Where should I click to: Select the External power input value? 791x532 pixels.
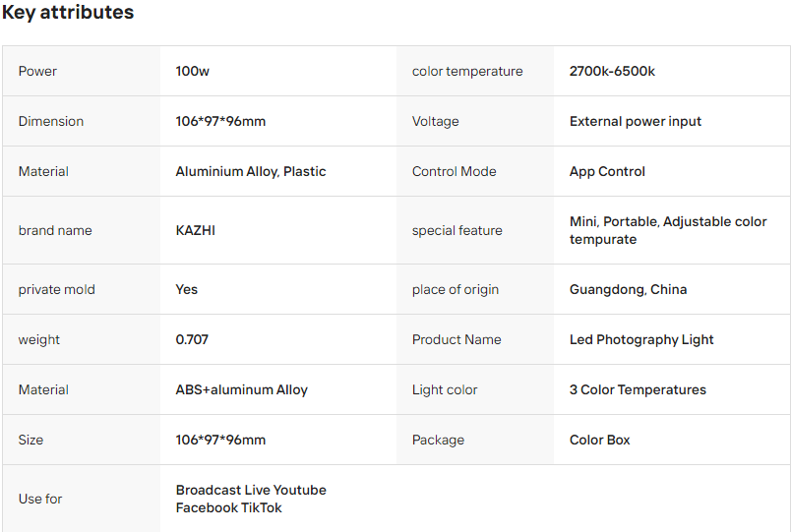(x=636, y=121)
